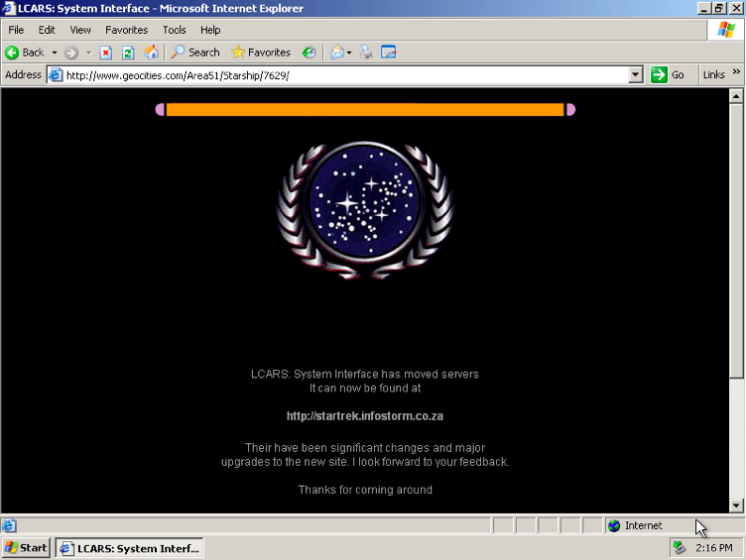
Task: Open the Favorites toolbar button with star
Action: [261, 53]
